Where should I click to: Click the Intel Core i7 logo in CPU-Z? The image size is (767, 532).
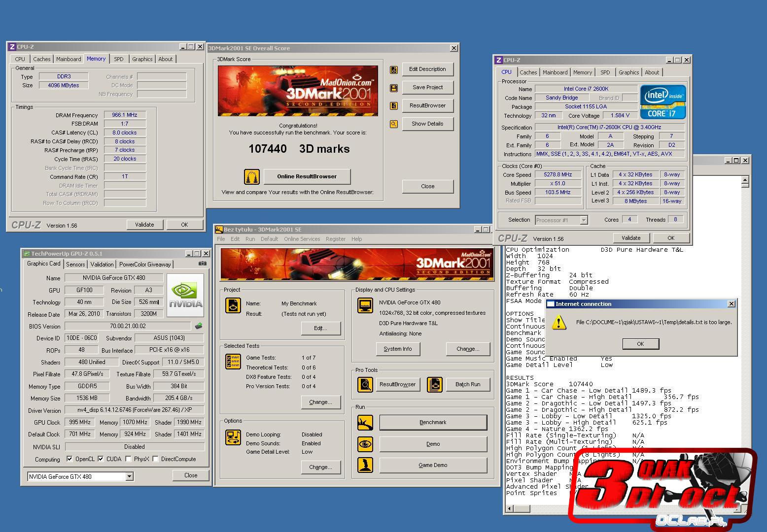tap(663, 102)
